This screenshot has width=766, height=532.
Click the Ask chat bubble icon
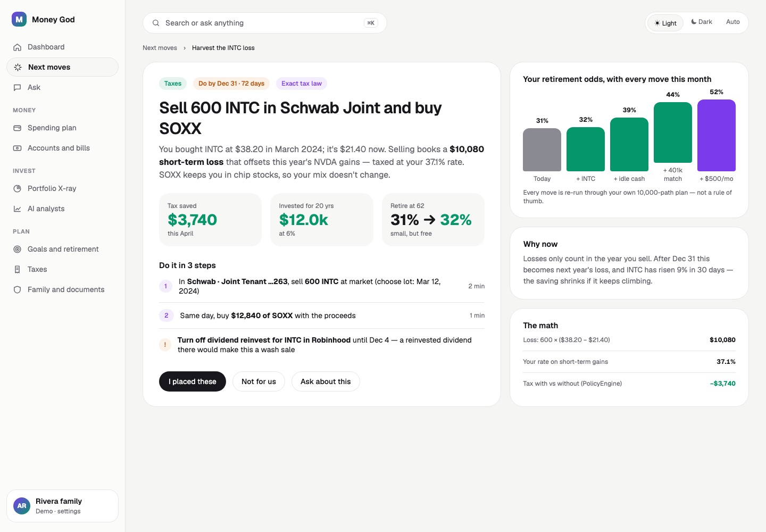click(17, 87)
